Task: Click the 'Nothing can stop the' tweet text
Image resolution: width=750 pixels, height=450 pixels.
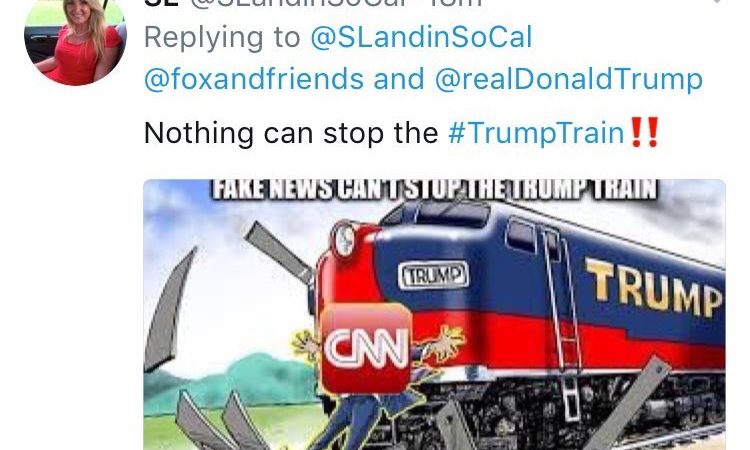Action: tap(291, 133)
